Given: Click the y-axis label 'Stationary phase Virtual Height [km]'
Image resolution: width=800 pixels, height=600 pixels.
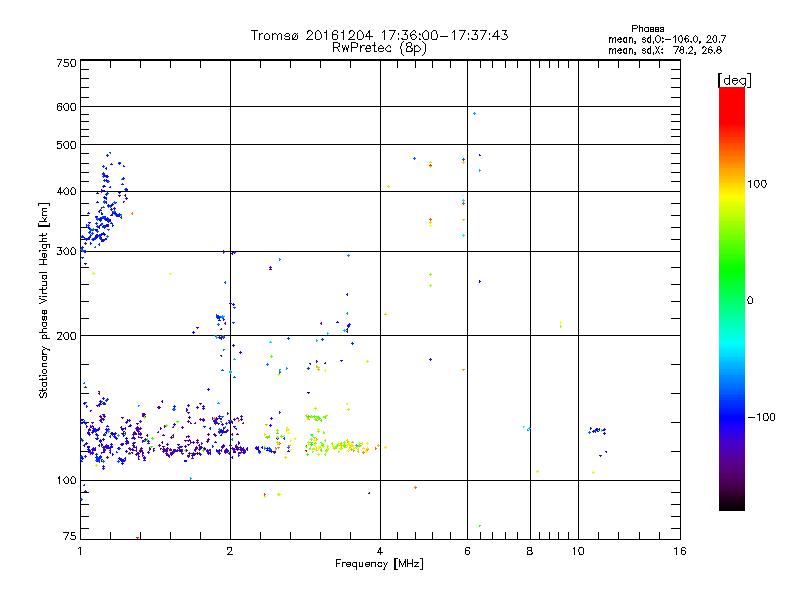Looking at the screenshot, I should pyautogui.click(x=43, y=300).
